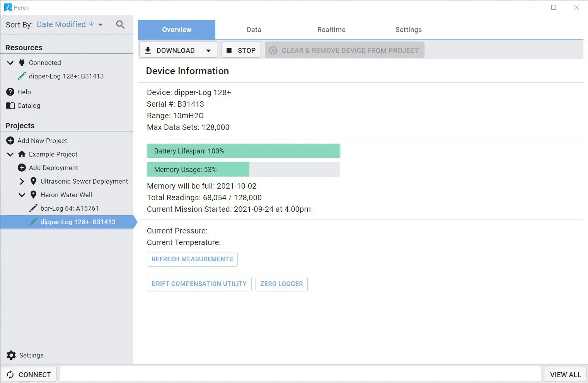Collapse the Connected resources group
Image resolution: width=588 pixels, height=383 pixels.
(10, 63)
